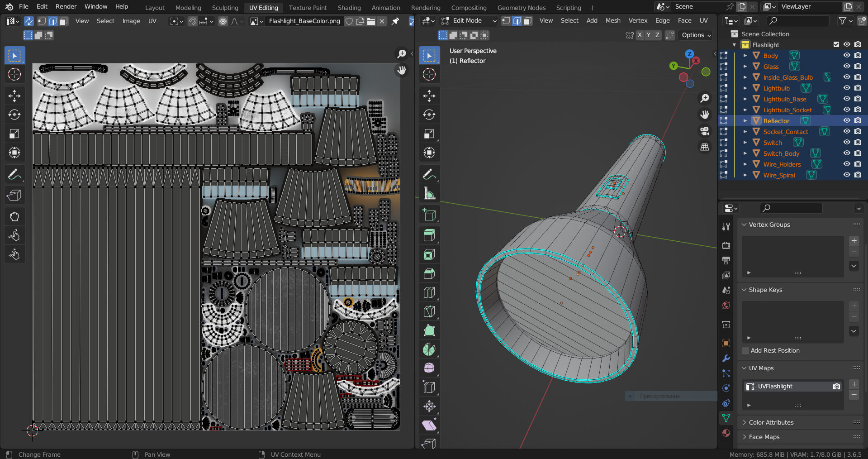The image size is (868, 459).
Task: Expand the Color Attributes panel
Action: (x=771, y=422)
